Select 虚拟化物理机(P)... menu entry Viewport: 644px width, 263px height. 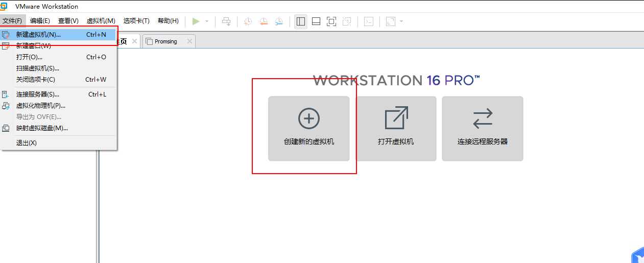pos(58,106)
